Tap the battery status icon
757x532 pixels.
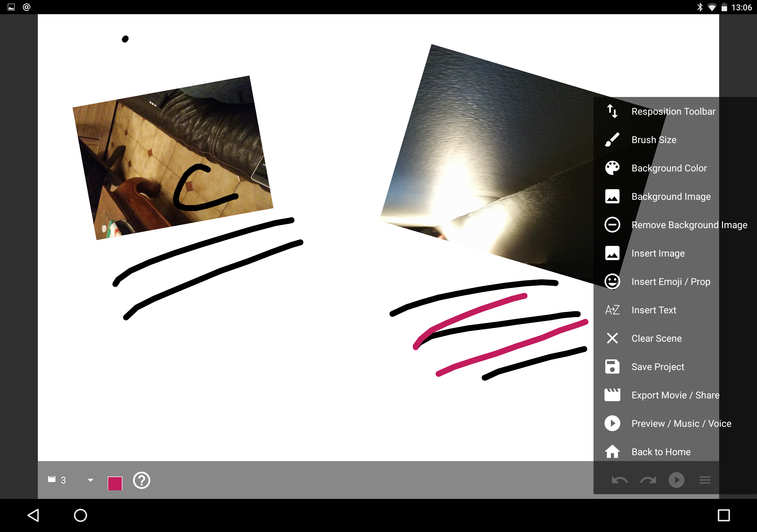click(724, 7)
